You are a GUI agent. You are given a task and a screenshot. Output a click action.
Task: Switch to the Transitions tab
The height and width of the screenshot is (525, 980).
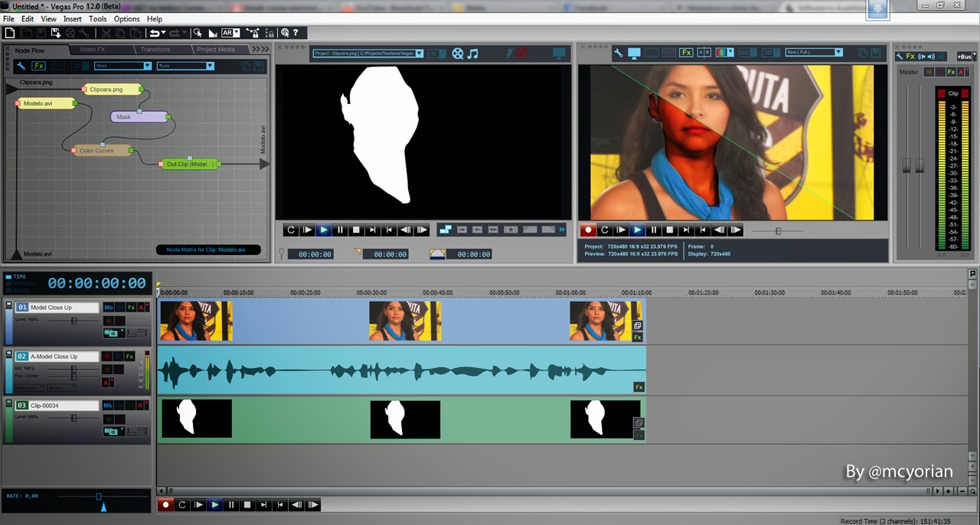[155, 50]
